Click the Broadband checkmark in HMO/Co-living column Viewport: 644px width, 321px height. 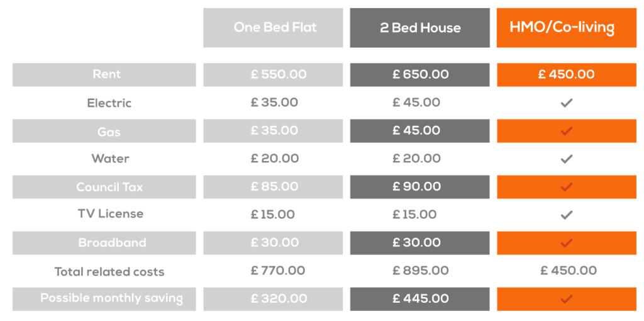567,243
